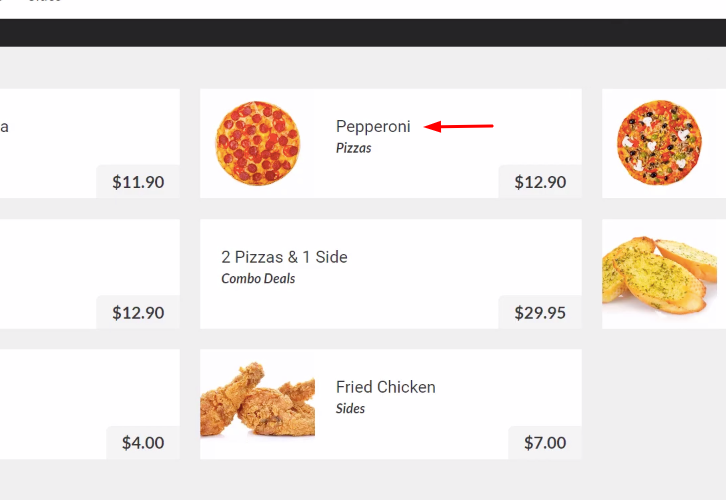
Task: Click the $4.00 price tag
Action: point(143,443)
